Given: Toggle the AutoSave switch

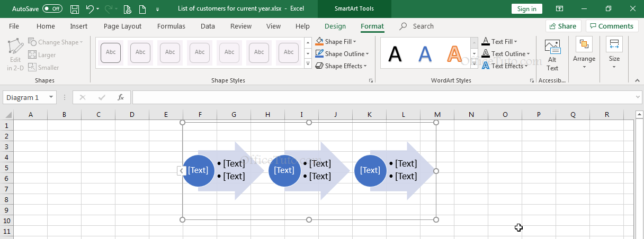Looking at the screenshot, I should 52,9.
